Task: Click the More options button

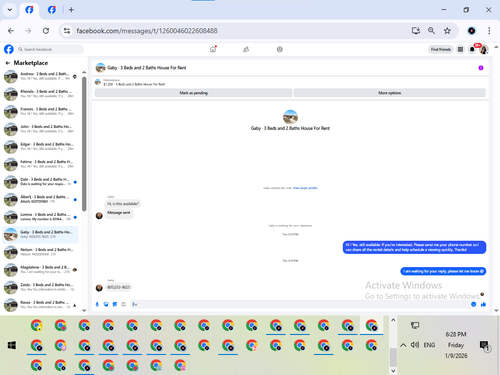Action: click(x=389, y=93)
